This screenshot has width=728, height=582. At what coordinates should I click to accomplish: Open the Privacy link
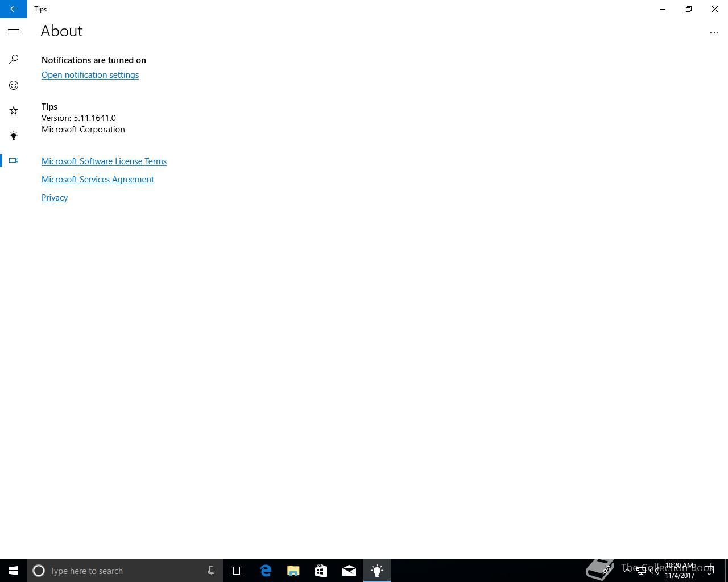coord(55,198)
